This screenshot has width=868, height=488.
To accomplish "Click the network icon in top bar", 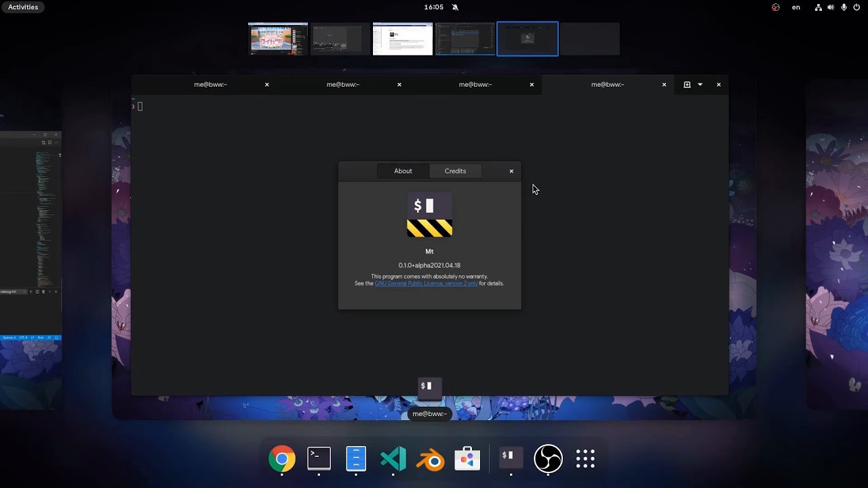I will coord(818,7).
